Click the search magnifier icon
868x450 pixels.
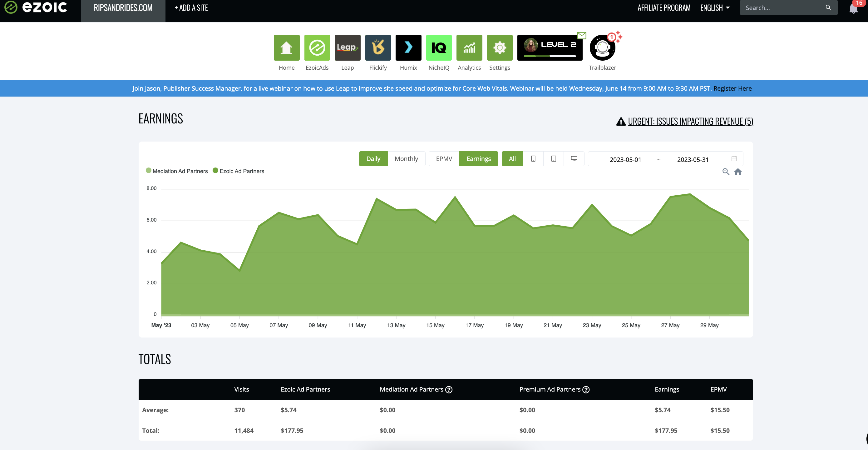point(828,7)
